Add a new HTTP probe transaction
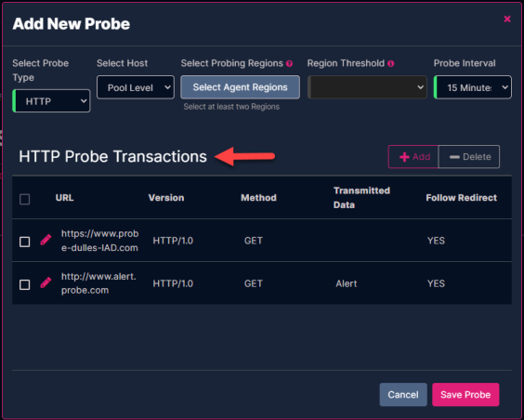The image size is (524, 420). [413, 157]
